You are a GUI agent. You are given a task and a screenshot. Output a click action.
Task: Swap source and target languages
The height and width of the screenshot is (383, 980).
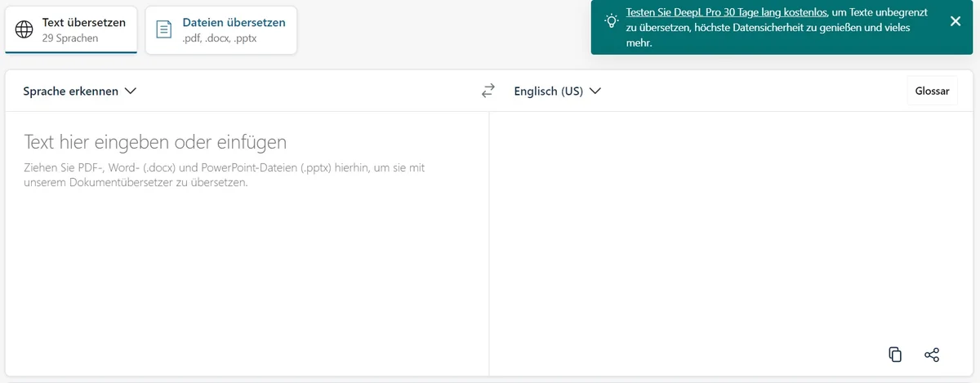(488, 91)
